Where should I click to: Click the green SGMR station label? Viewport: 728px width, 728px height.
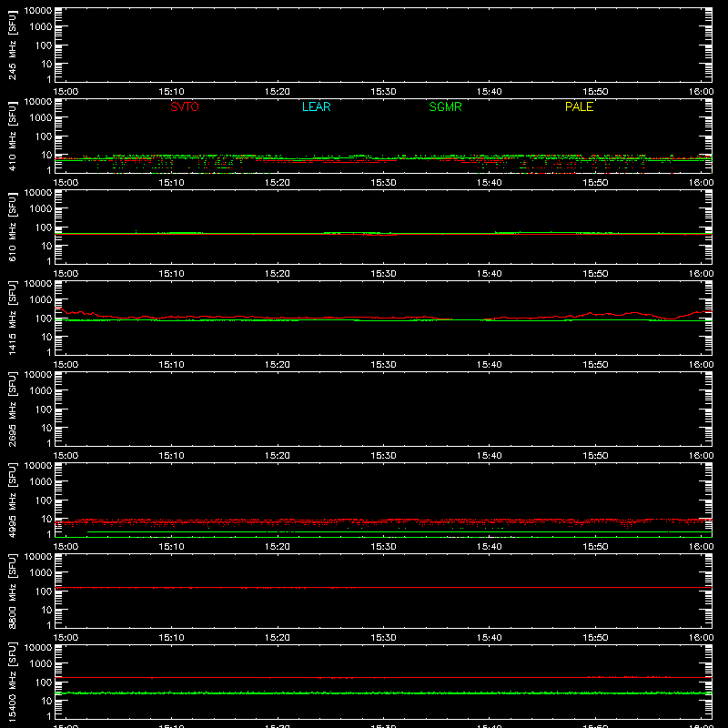coord(445,106)
